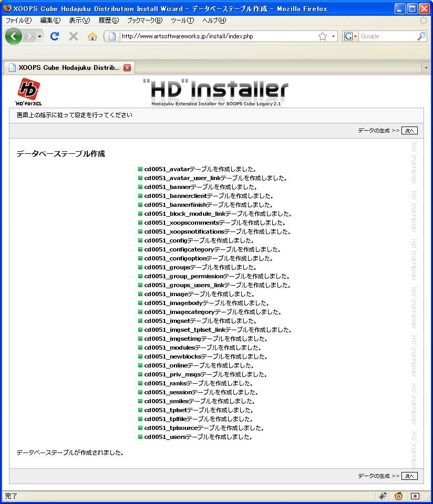Click the search magnifier icon

pyautogui.click(x=421, y=36)
